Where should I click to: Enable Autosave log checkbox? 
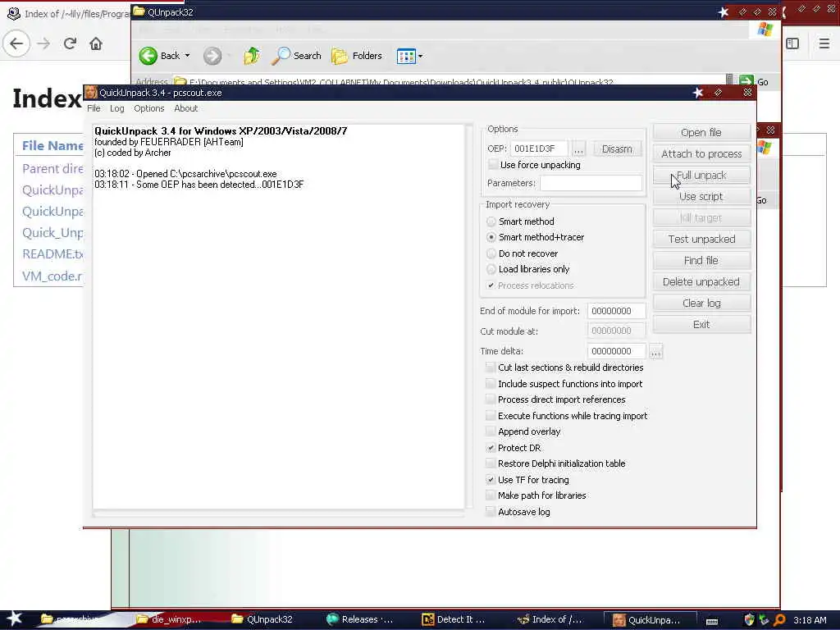click(x=491, y=512)
